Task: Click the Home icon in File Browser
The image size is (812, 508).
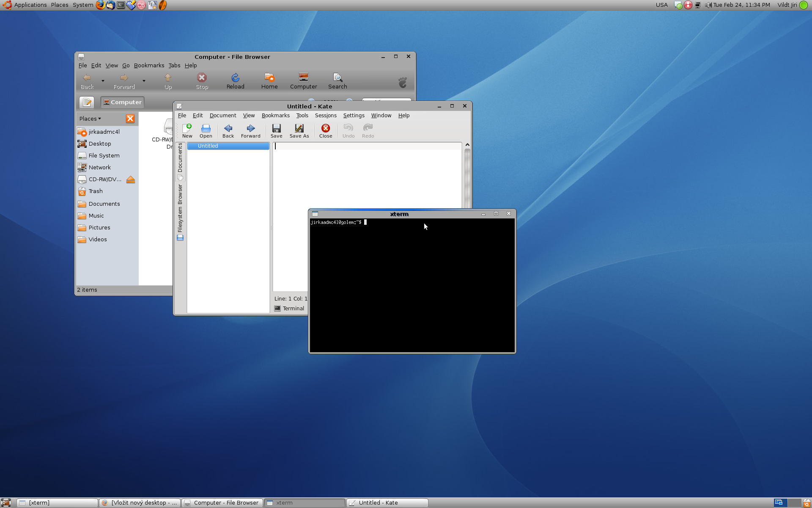Action: pyautogui.click(x=269, y=81)
